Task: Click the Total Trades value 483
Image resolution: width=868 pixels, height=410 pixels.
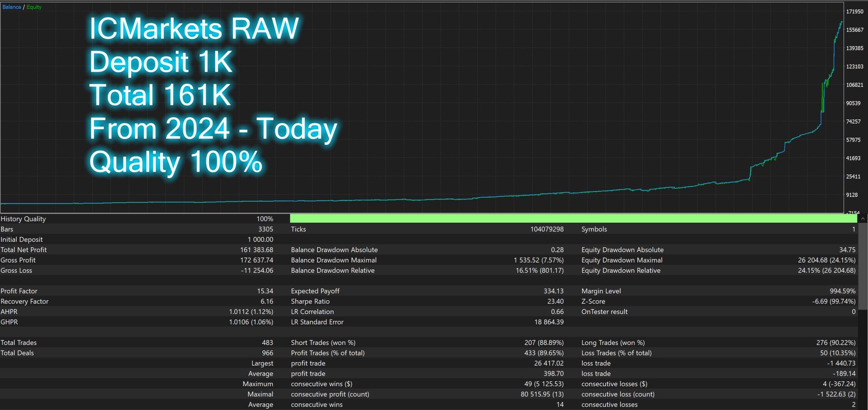Action: 268,343
